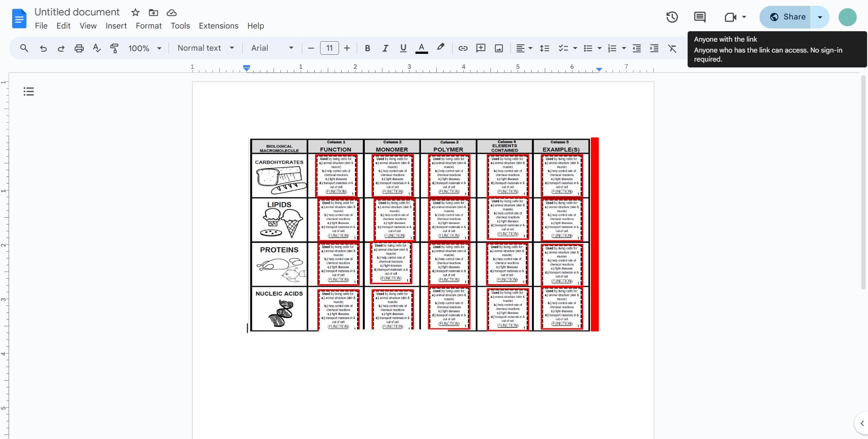Click the Undo arrow icon

click(43, 48)
